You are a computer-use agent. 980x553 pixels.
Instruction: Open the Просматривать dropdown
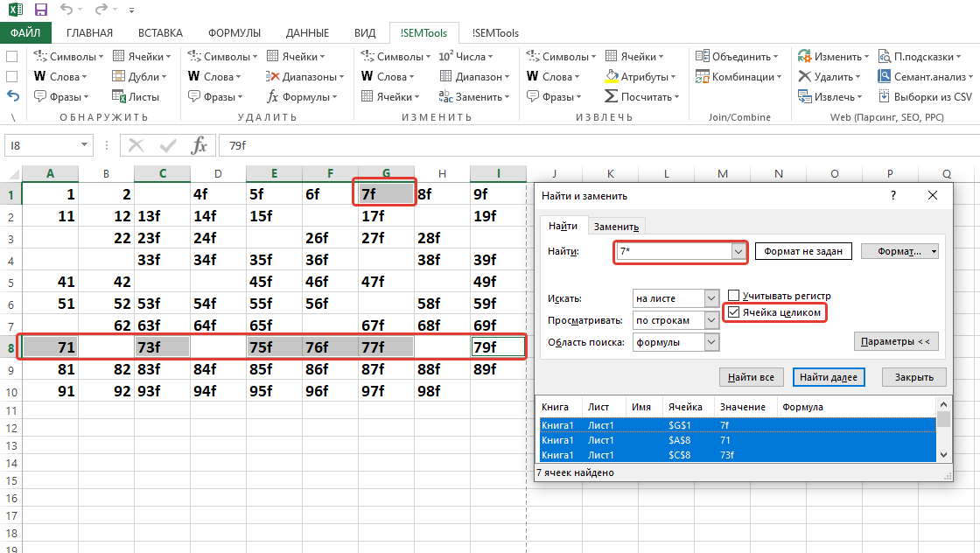711,320
